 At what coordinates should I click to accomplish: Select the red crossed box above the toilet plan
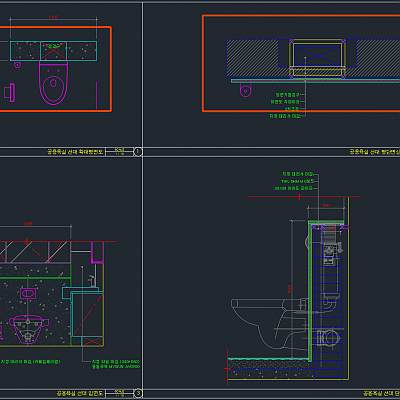pos(53,51)
